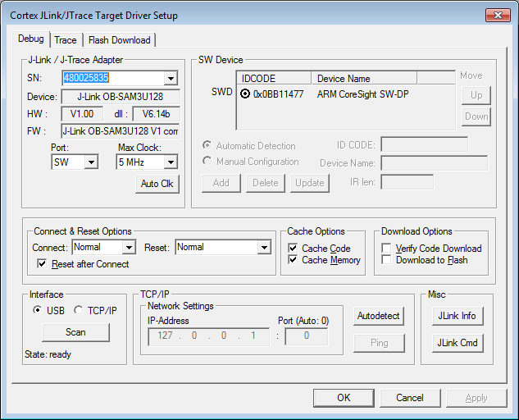
Task: Choose Automatic Detection radio option
Action: [x=207, y=145]
